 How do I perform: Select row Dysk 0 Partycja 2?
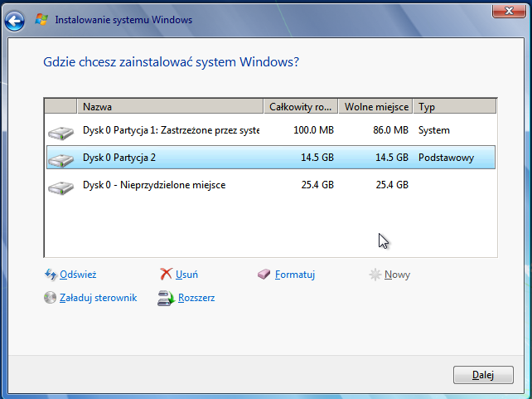pyautogui.click(x=271, y=158)
